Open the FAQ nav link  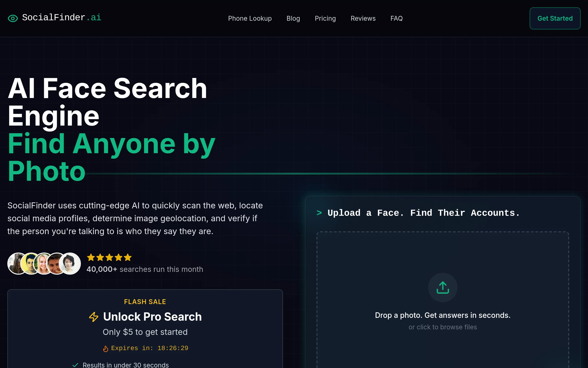[x=396, y=18]
